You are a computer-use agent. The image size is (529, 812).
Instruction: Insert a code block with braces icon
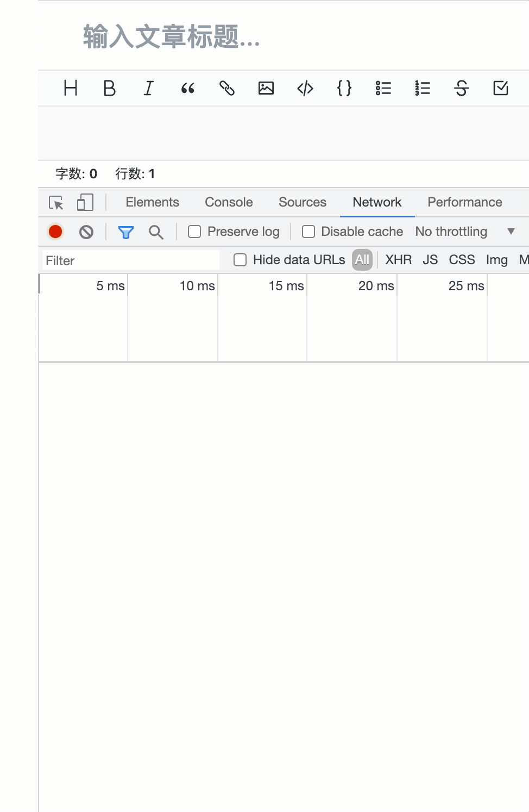tap(344, 88)
